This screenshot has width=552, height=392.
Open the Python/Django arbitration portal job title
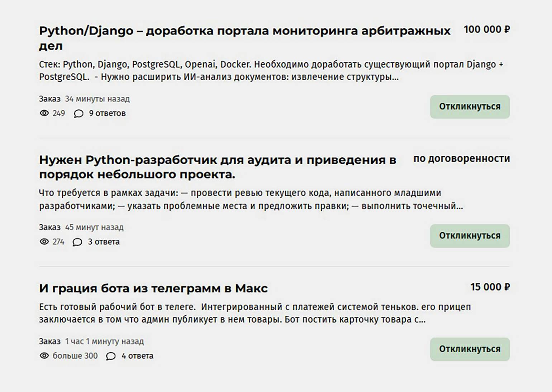pos(244,38)
